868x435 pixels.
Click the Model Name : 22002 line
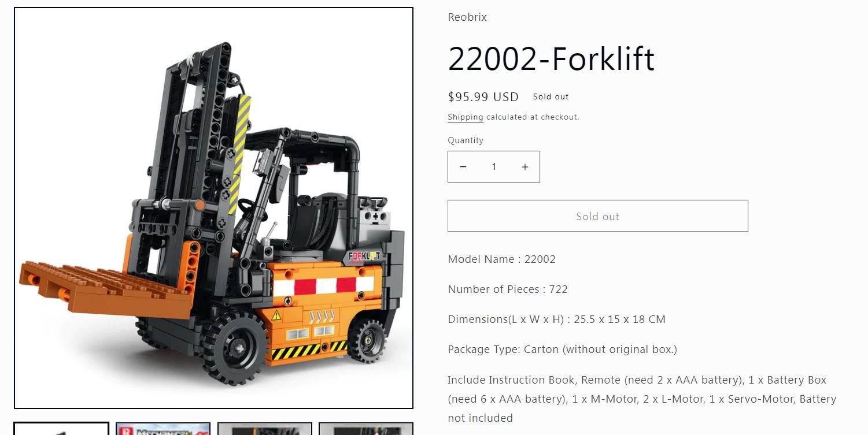click(501, 259)
